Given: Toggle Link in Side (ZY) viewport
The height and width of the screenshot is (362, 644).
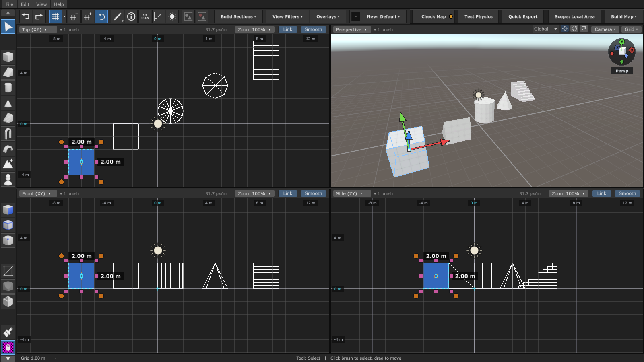Looking at the screenshot, I should (602, 193).
